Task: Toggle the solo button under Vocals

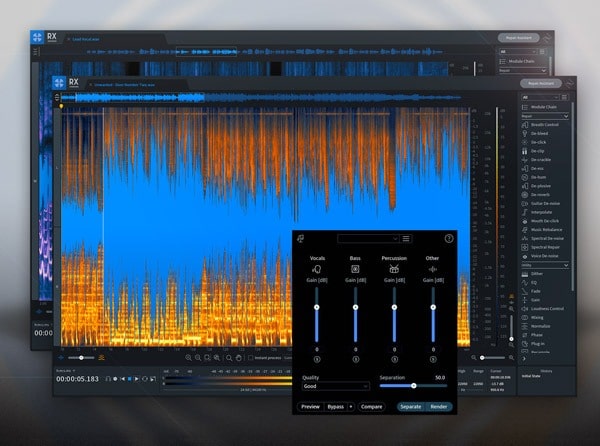Action: tap(317, 358)
